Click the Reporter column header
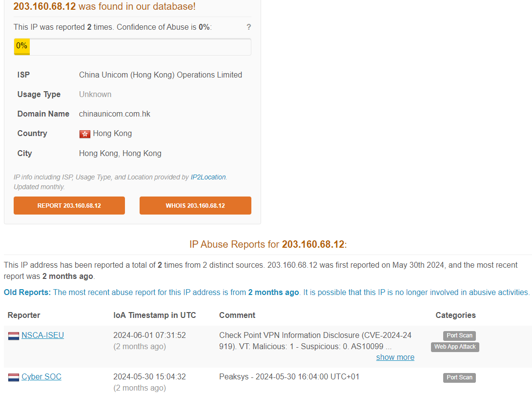Image resolution: width=532 pixels, height=394 pixels. coord(24,315)
